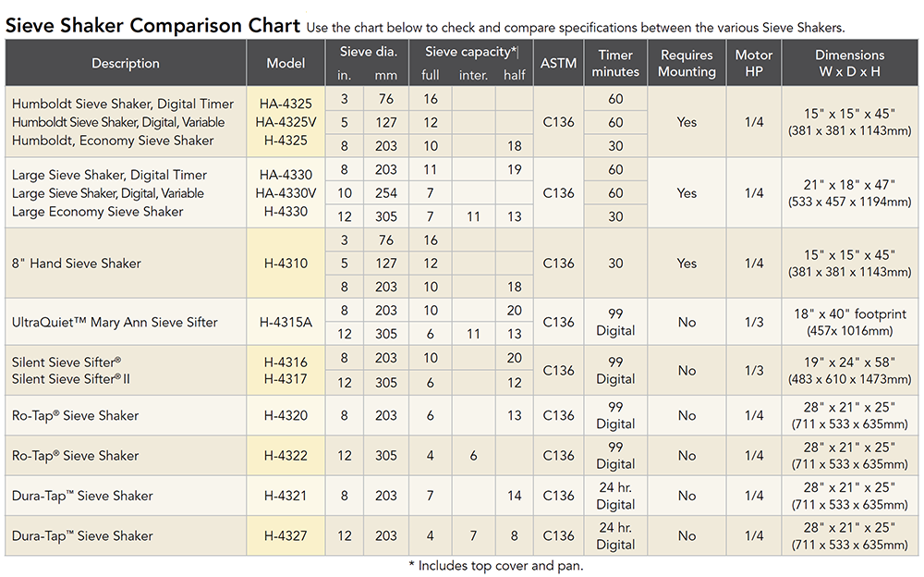
Task: Select model 'HA-4325V'
Action: [x=286, y=122]
